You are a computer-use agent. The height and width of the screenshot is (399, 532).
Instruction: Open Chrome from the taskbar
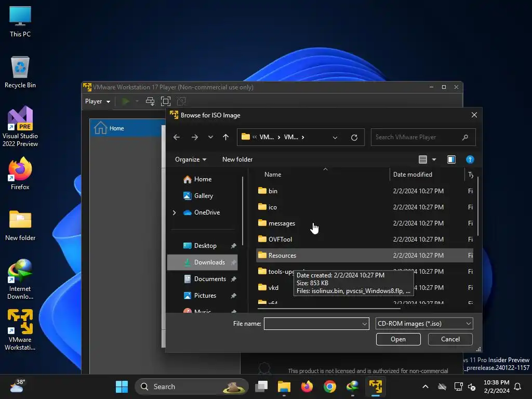[x=329, y=387]
